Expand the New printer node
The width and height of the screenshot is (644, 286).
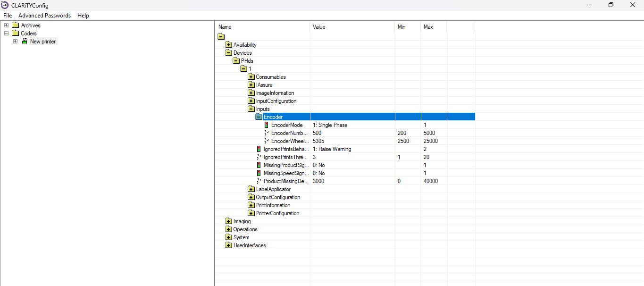tap(15, 42)
